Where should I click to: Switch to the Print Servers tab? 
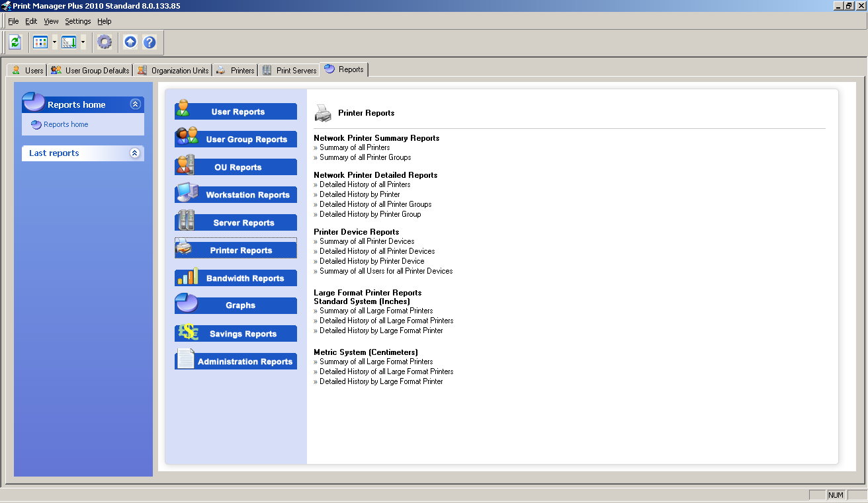tap(289, 70)
